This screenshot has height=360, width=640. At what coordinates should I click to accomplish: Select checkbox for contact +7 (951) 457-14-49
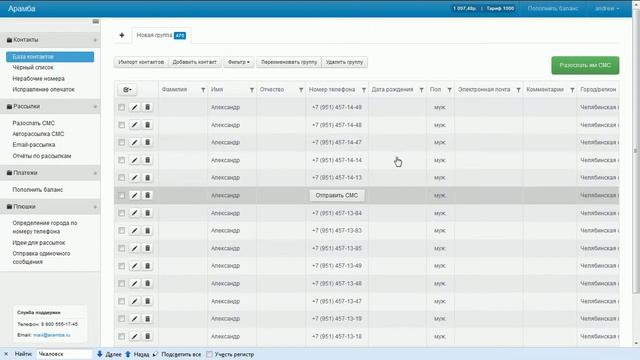coord(122,107)
